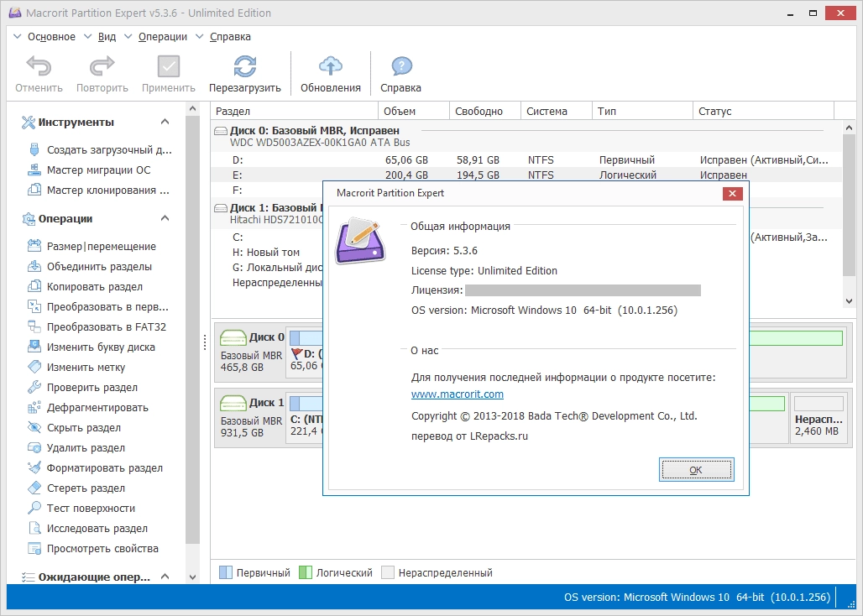The width and height of the screenshot is (863, 616).
Task: Click the Updates (Обновления) cloud icon
Action: coord(330,66)
